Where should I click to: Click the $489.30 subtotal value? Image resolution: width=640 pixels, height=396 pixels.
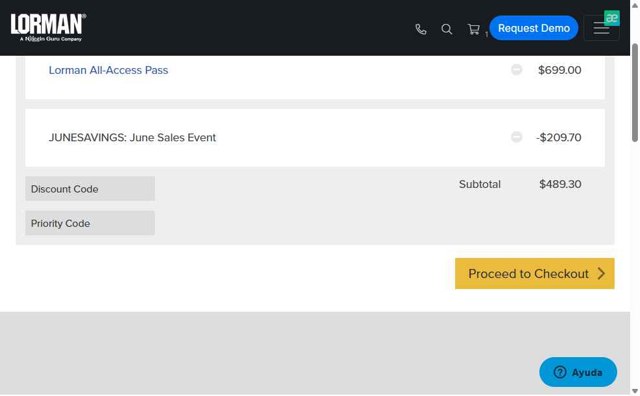click(x=560, y=184)
